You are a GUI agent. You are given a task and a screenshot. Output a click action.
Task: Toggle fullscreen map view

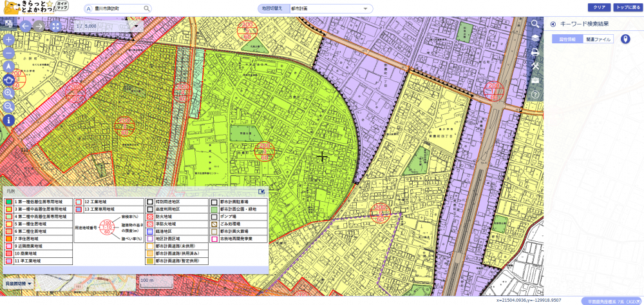(55, 26)
